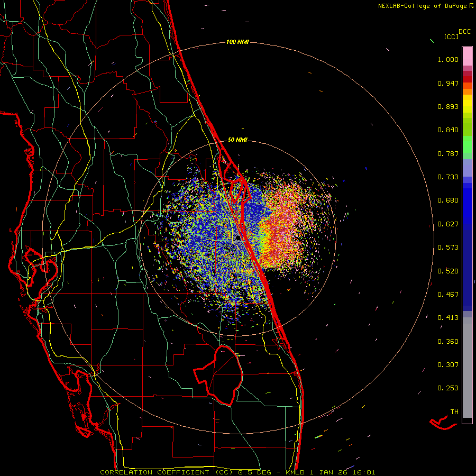The height and width of the screenshot is (476, 476).
Task: Click the gray segment of the color bar
Action: pos(467,368)
